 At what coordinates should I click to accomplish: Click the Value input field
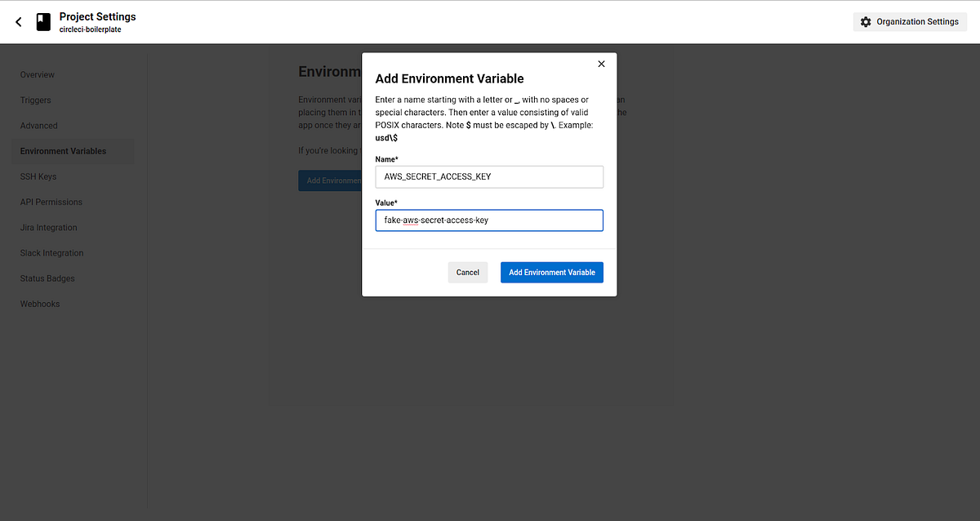pyautogui.click(x=488, y=220)
